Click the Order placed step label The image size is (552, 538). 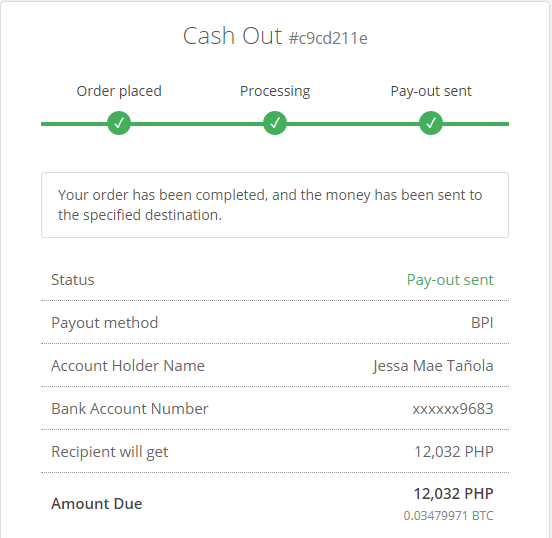119,91
